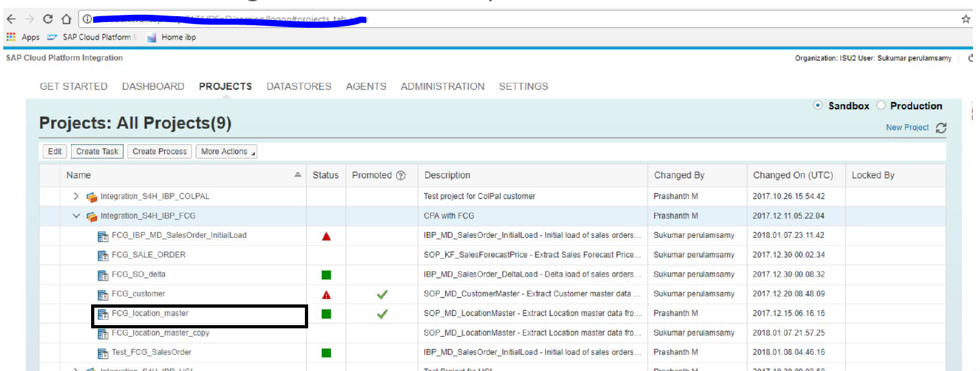Select the Production radio button
Viewport: 980px width, 371px height.
click(881, 106)
